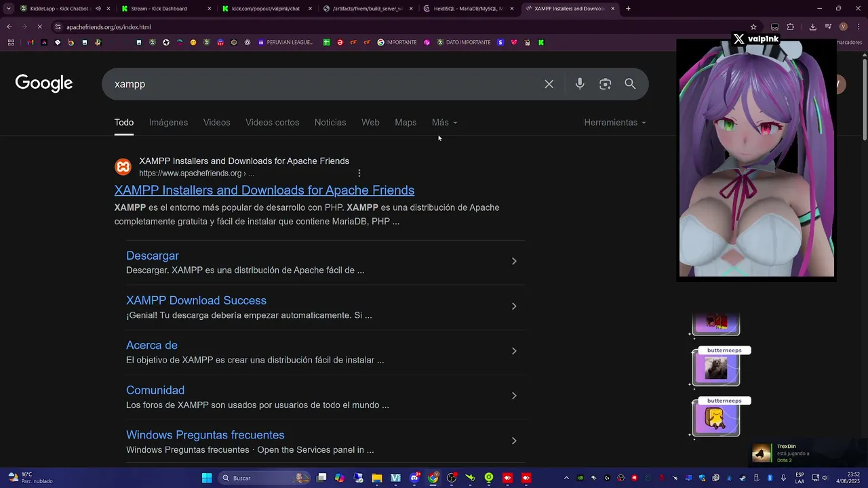Open bookmarks bar apps grid

pos(11,42)
